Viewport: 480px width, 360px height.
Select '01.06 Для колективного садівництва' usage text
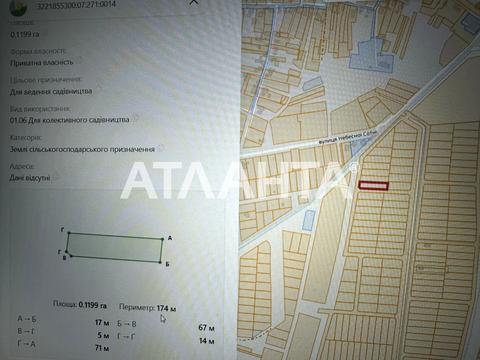pyautogui.click(x=70, y=120)
